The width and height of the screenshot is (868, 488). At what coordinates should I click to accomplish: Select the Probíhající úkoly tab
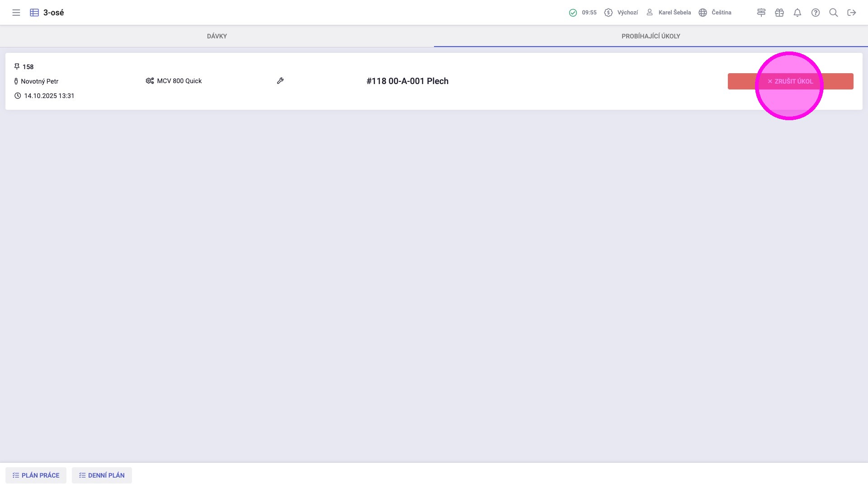(x=651, y=36)
